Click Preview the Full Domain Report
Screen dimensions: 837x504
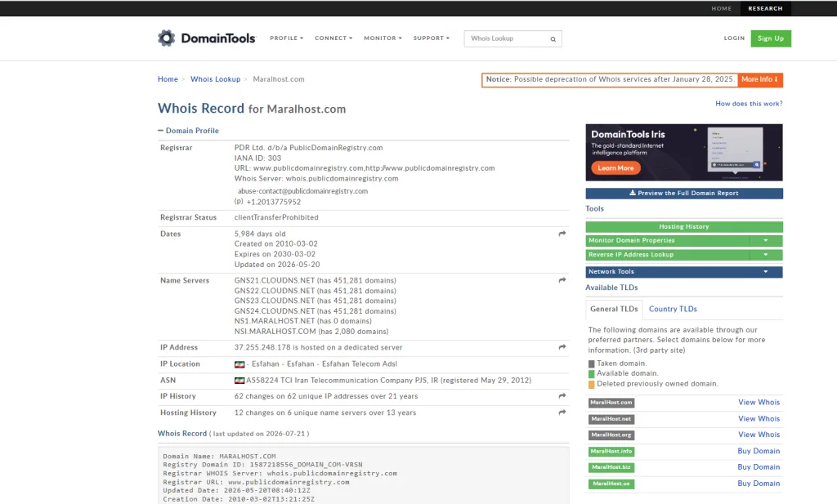pyautogui.click(x=684, y=193)
